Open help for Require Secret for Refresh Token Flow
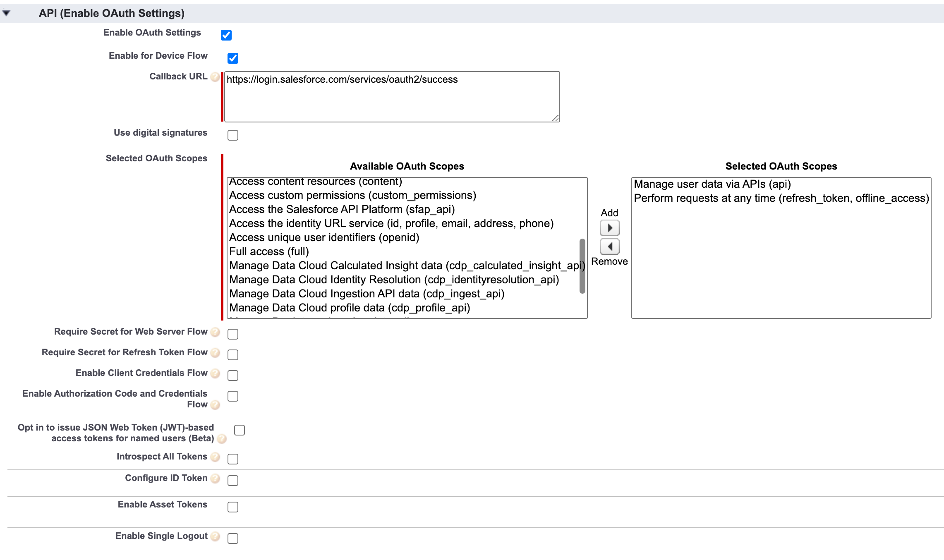The image size is (944, 560). [215, 353]
